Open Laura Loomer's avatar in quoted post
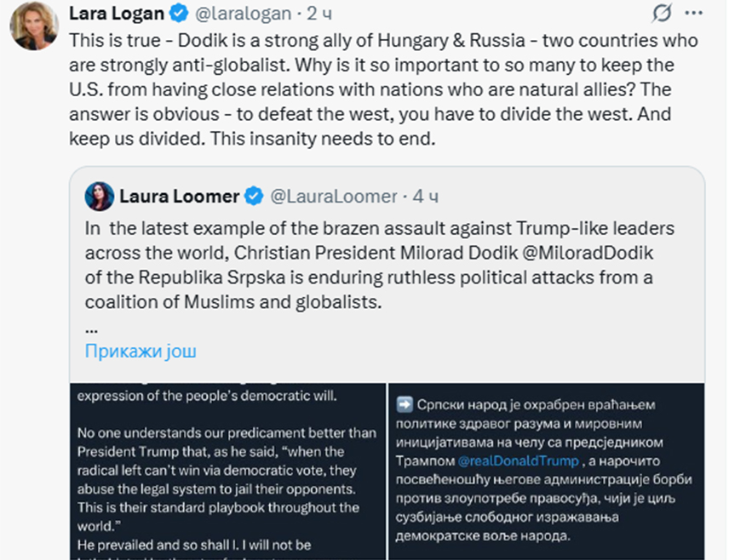Image resolution: width=729 pixels, height=560 pixels. click(x=99, y=196)
